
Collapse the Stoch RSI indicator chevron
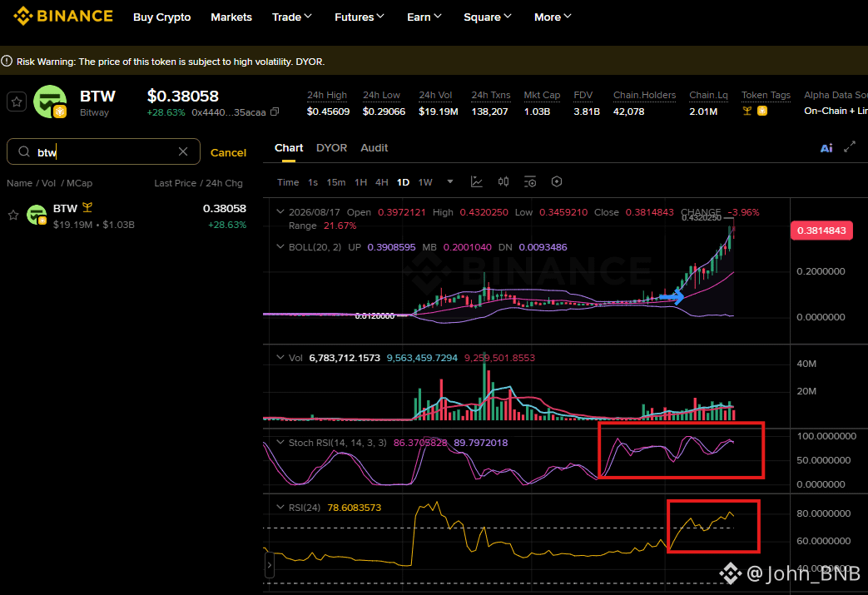coord(280,442)
